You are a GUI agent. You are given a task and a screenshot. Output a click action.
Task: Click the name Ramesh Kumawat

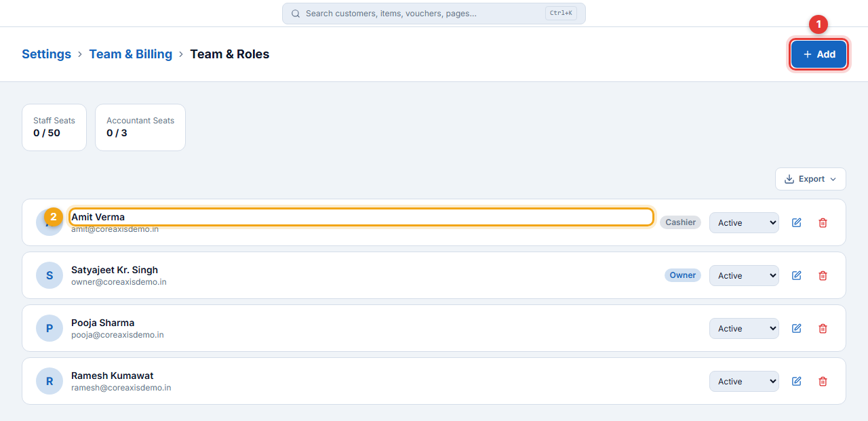tap(113, 376)
